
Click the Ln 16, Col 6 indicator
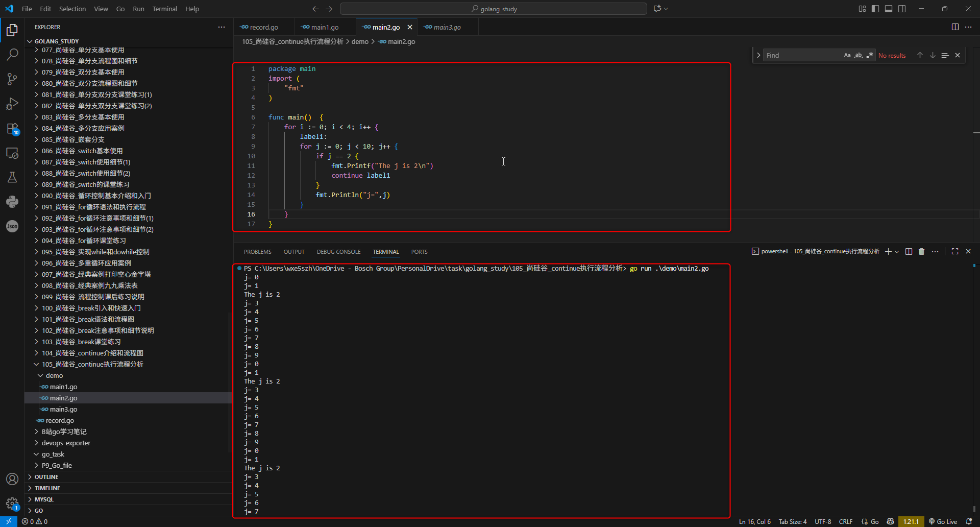pos(755,521)
